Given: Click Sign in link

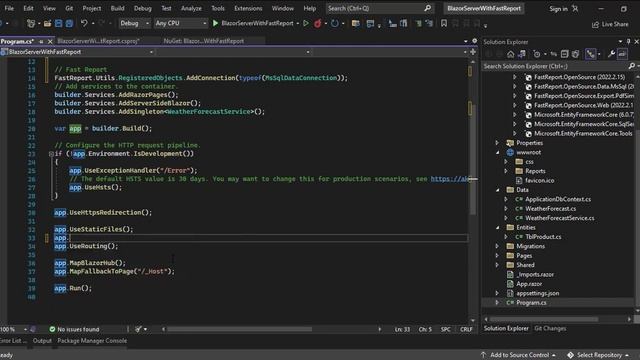Looking at the screenshot, I should (558, 9).
